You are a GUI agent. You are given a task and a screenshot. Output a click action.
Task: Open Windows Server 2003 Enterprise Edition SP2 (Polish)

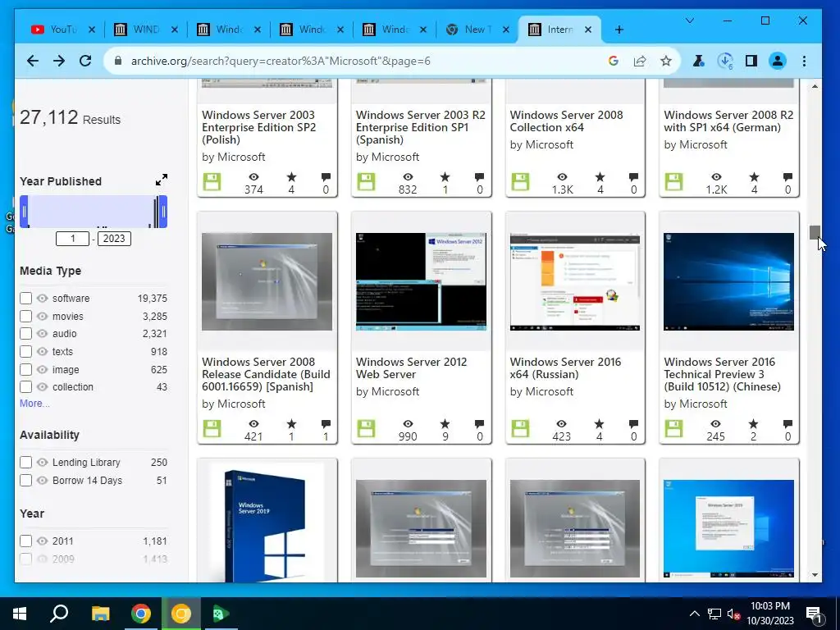(x=258, y=127)
